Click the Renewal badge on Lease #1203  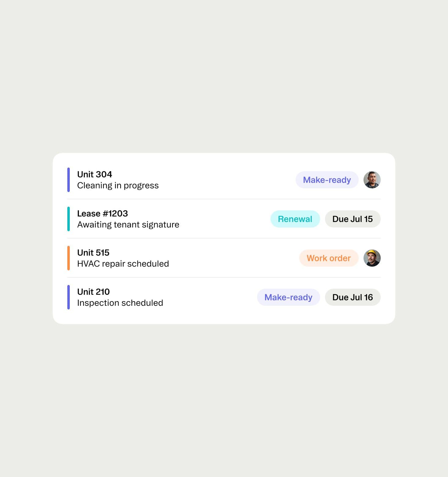(x=295, y=219)
